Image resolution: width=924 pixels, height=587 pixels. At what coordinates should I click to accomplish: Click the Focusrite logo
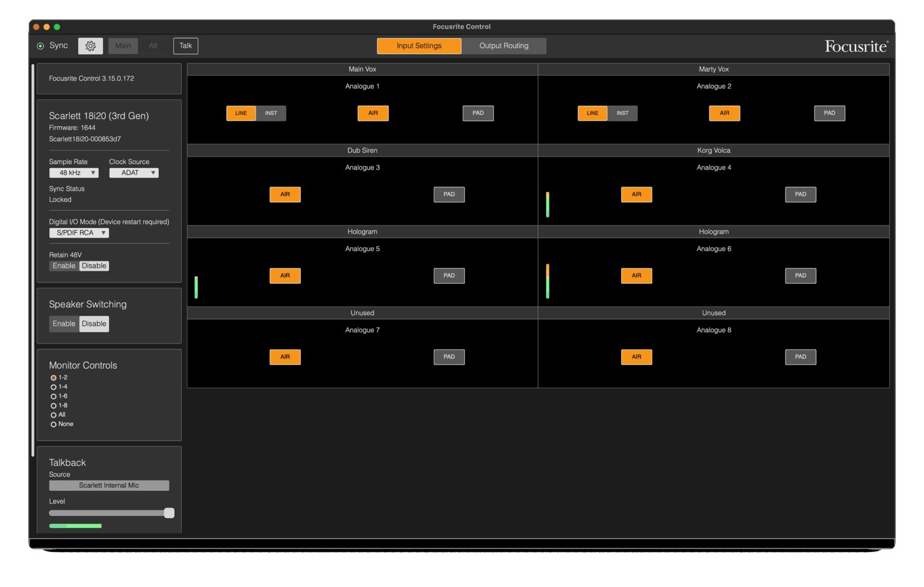[856, 46]
